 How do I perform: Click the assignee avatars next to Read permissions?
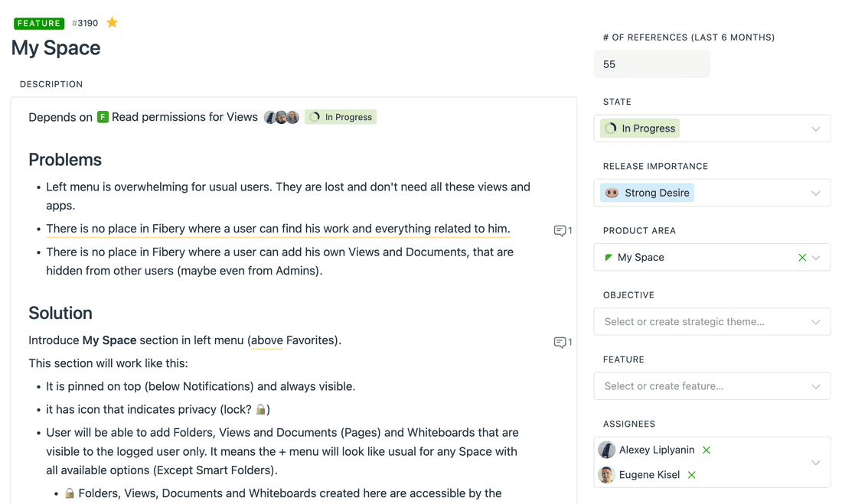(281, 117)
